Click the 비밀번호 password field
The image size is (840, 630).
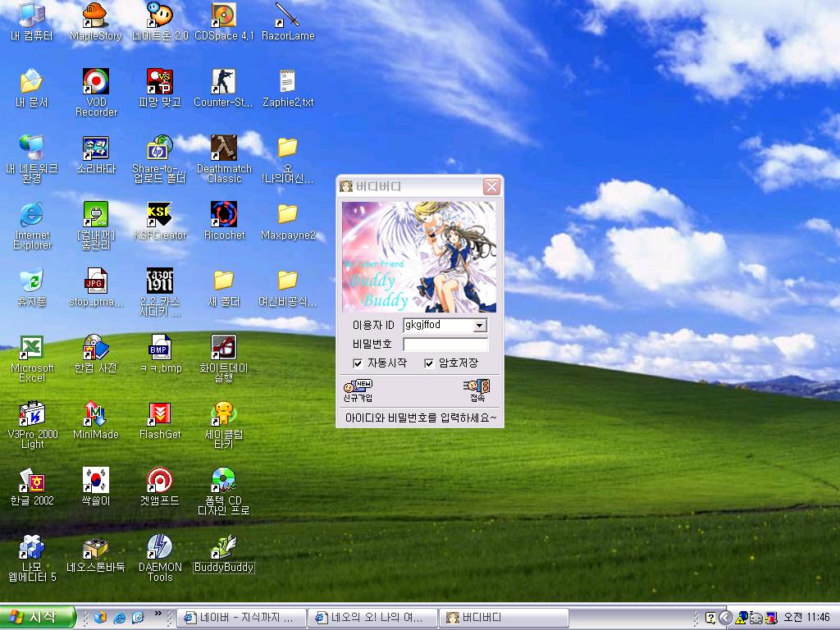click(x=445, y=345)
